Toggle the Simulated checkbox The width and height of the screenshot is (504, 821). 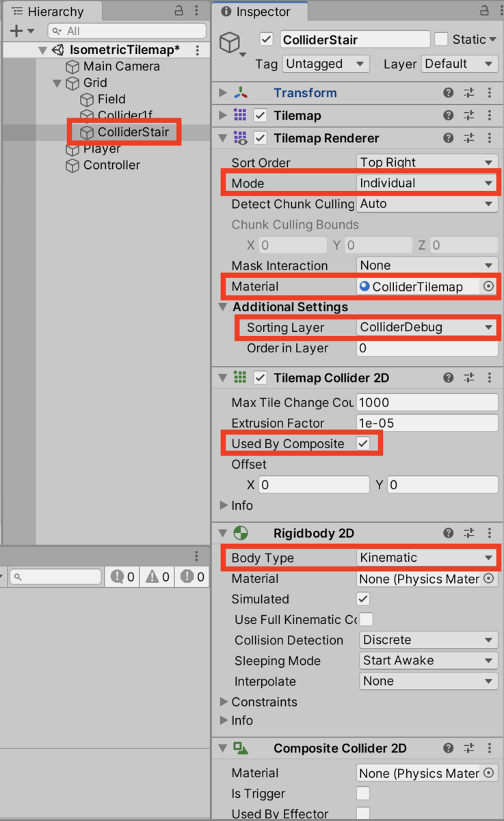363,599
